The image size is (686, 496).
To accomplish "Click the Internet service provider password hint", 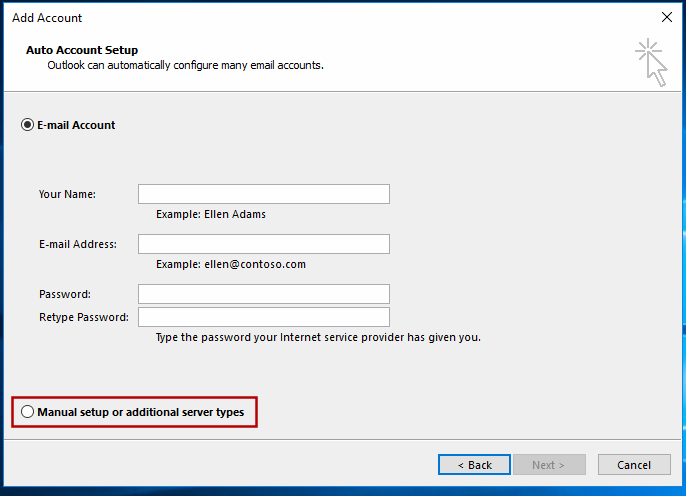I will (x=318, y=338).
